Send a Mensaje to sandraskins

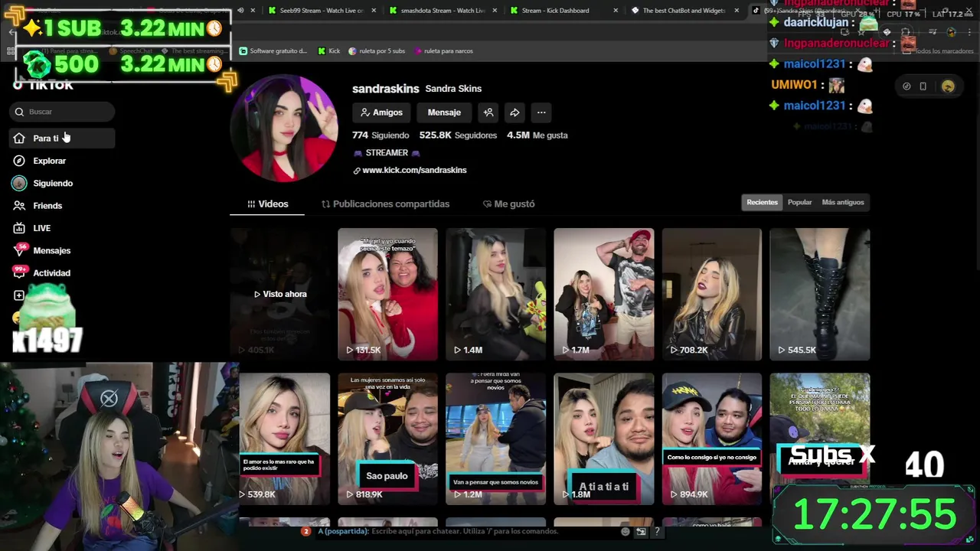(x=444, y=112)
